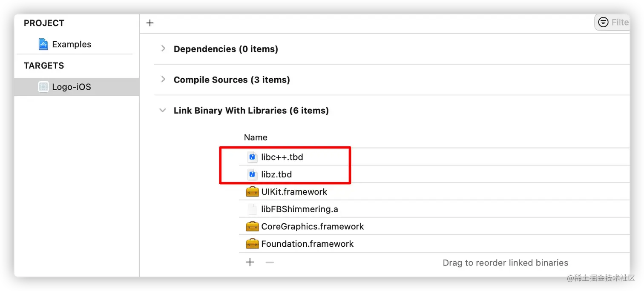Collapse Link Binary With Libraries section
644x291 pixels.
pos(163,111)
